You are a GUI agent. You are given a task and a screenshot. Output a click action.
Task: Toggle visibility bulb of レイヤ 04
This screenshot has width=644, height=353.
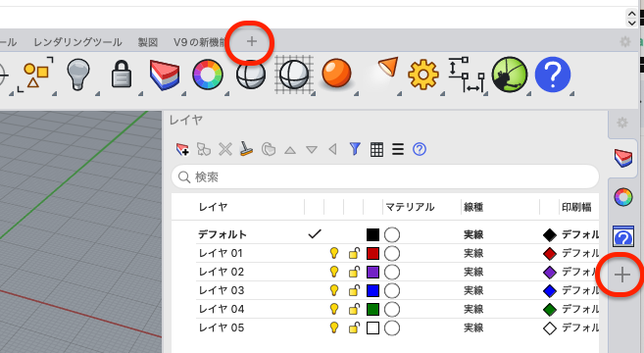[334, 309]
